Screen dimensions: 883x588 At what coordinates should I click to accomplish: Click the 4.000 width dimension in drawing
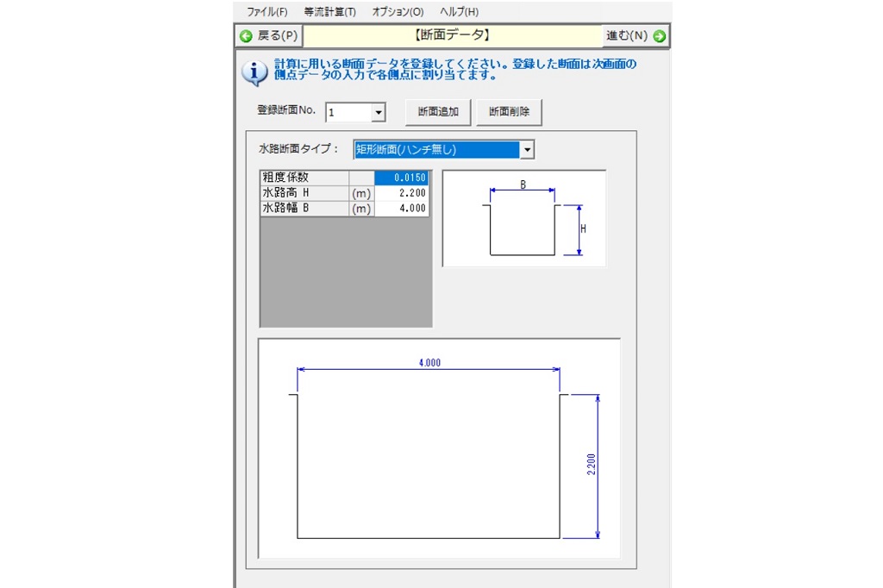click(429, 363)
